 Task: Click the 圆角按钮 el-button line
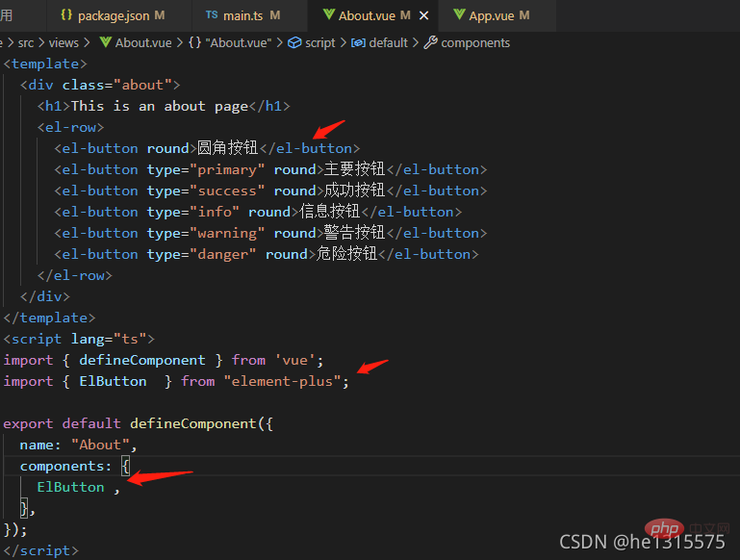coord(207,148)
